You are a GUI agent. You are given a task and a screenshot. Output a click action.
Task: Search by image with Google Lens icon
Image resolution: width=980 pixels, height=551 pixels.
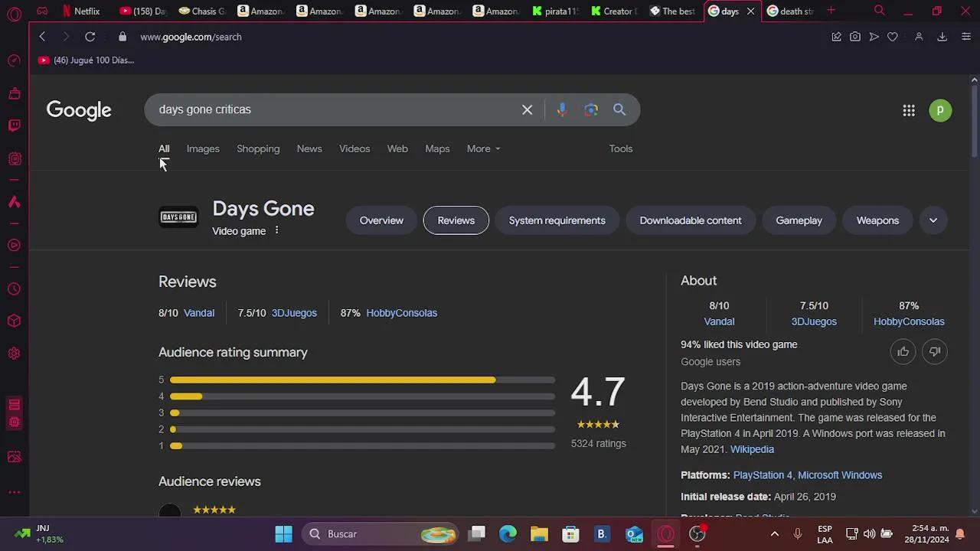pyautogui.click(x=591, y=110)
